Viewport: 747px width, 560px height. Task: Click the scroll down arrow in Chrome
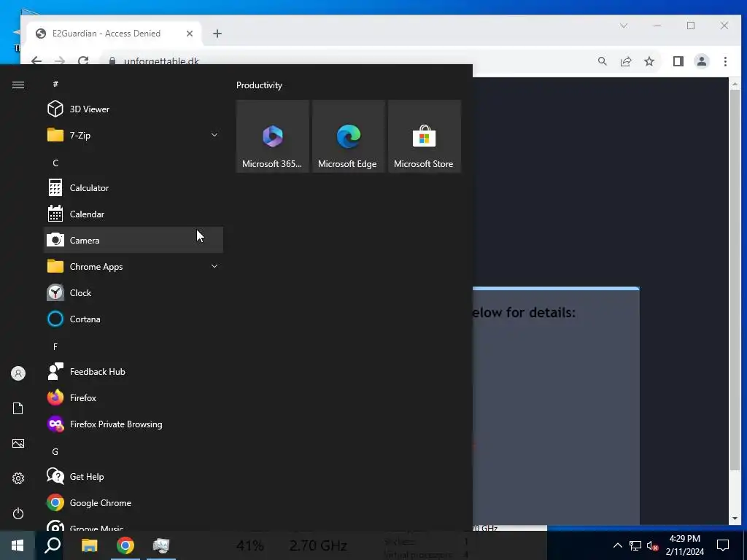[735, 518]
